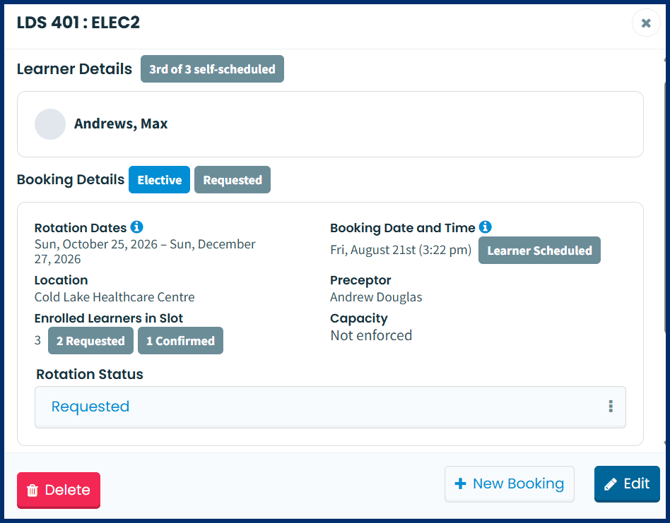Open the Rotation Status three-dot menu
The image size is (670, 523).
tap(611, 406)
